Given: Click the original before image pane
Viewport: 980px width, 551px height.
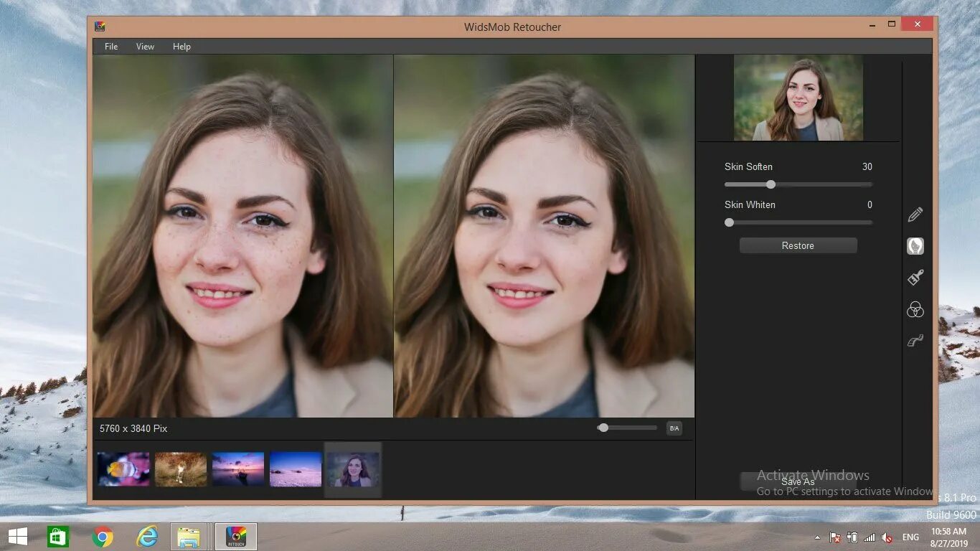Looking at the screenshot, I should (242, 236).
